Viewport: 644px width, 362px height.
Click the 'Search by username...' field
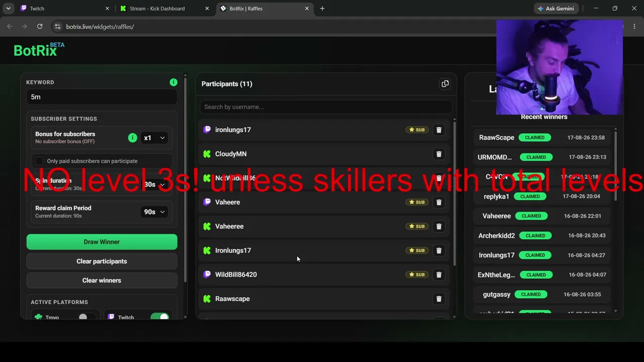pos(326,107)
